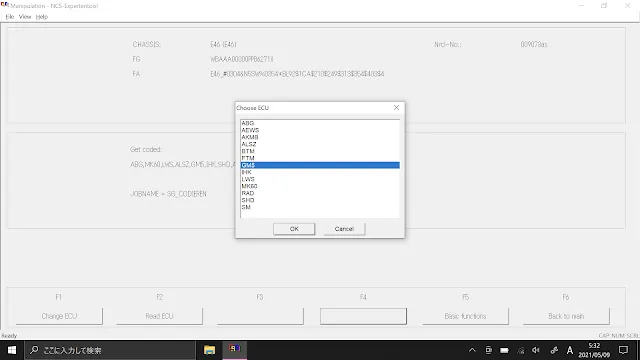This screenshot has width=640, height=360.
Task: Click the Windows Start button
Action: tap(12, 350)
